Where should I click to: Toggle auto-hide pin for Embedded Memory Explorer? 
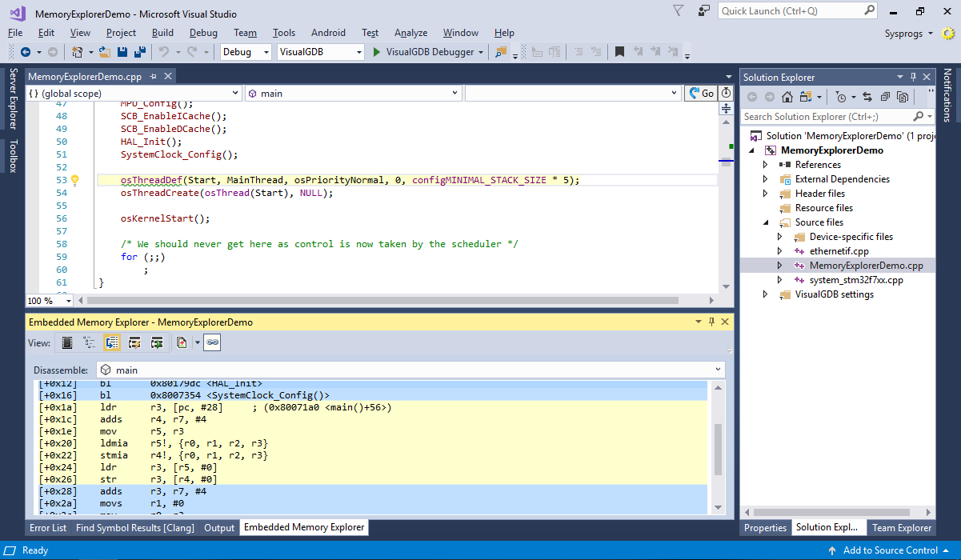pos(711,322)
